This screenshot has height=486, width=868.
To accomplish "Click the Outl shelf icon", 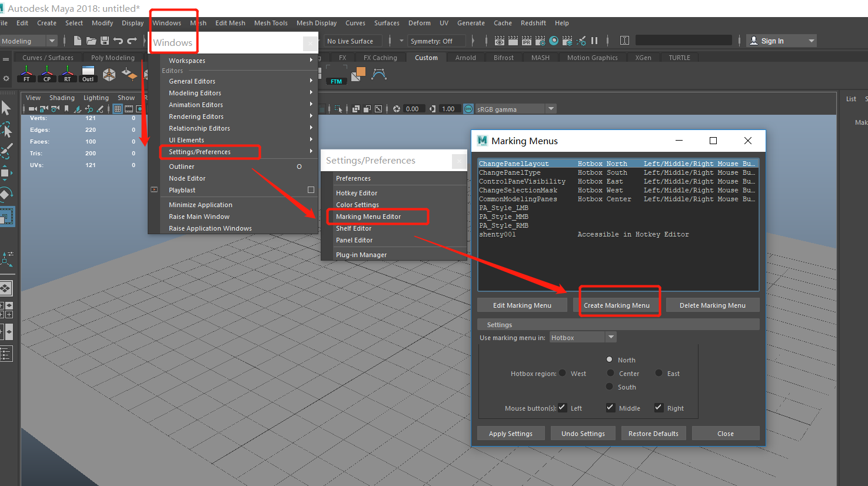I will click(88, 74).
